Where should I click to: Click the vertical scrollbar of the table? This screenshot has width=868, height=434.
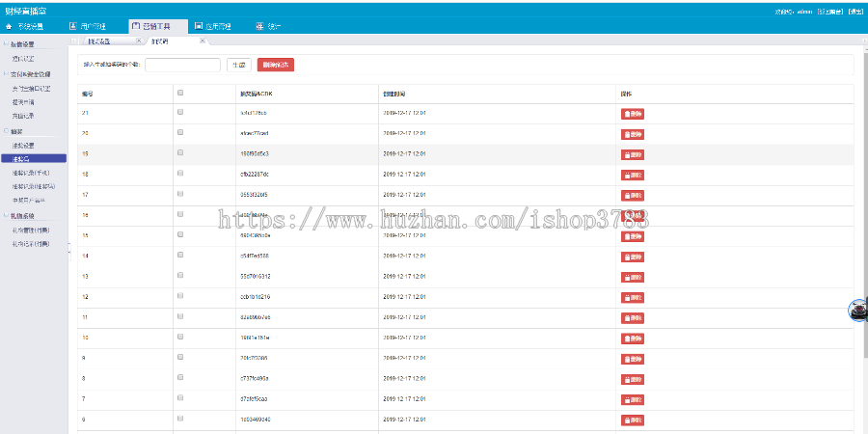(865, 204)
